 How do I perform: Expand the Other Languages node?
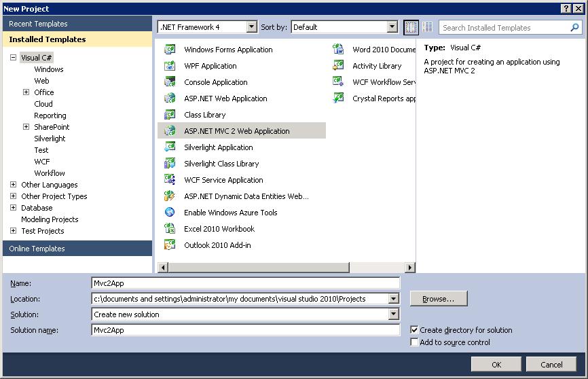pos(13,184)
